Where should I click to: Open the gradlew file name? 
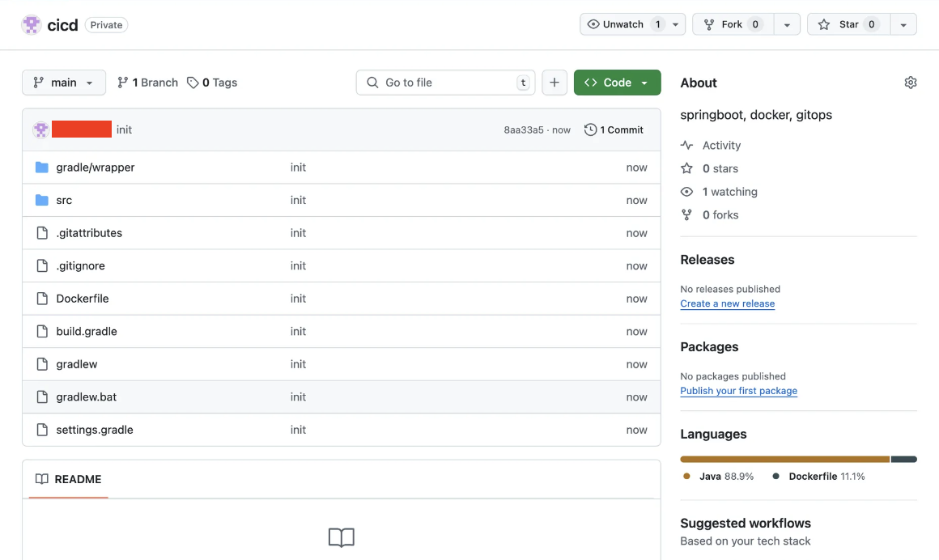77,364
